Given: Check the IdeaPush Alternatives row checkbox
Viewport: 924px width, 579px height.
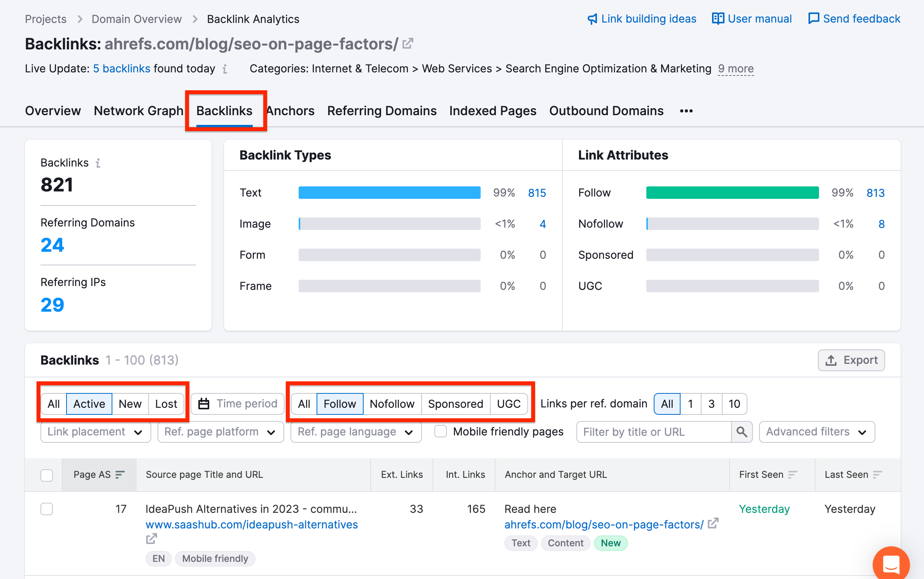Looking at the screenshot, I should click(47, 509).
